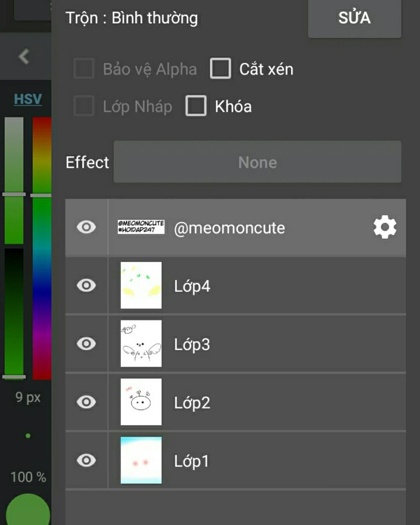Collapse the color panel with back arrow
The image size is (420, 525).
[x=24, y=56]
